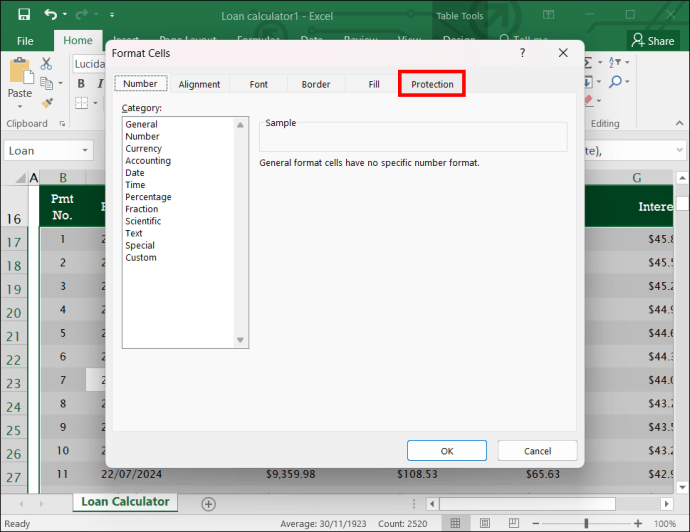Image resolution: width=690 pixels, height=532 pixels.
Task: Click the Save icon in title bar
Action: coord(24,15)
